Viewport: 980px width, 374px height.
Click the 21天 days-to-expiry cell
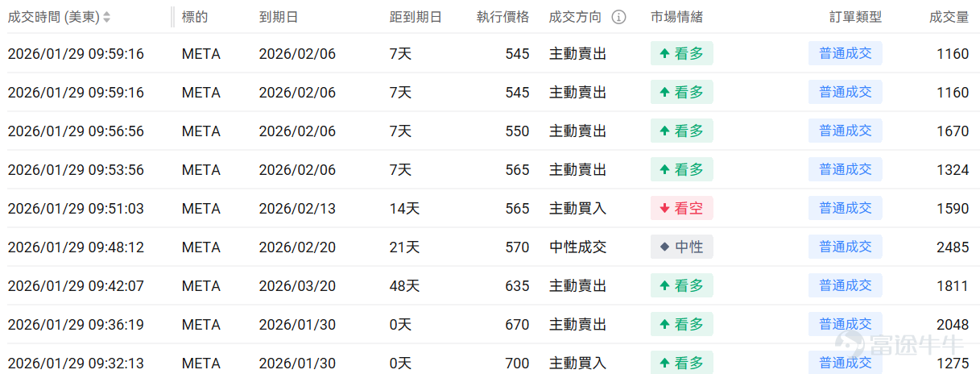pyautogui.click(x=404, y=247)
